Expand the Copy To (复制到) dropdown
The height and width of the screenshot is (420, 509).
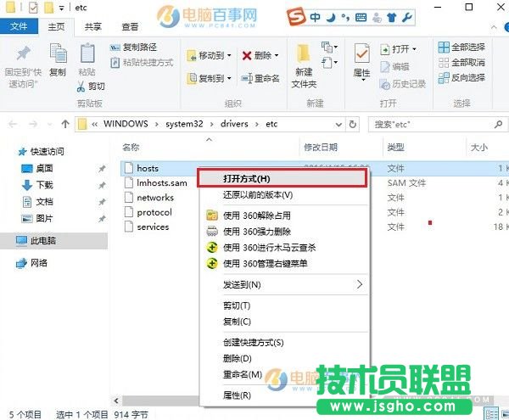point(229,78)
